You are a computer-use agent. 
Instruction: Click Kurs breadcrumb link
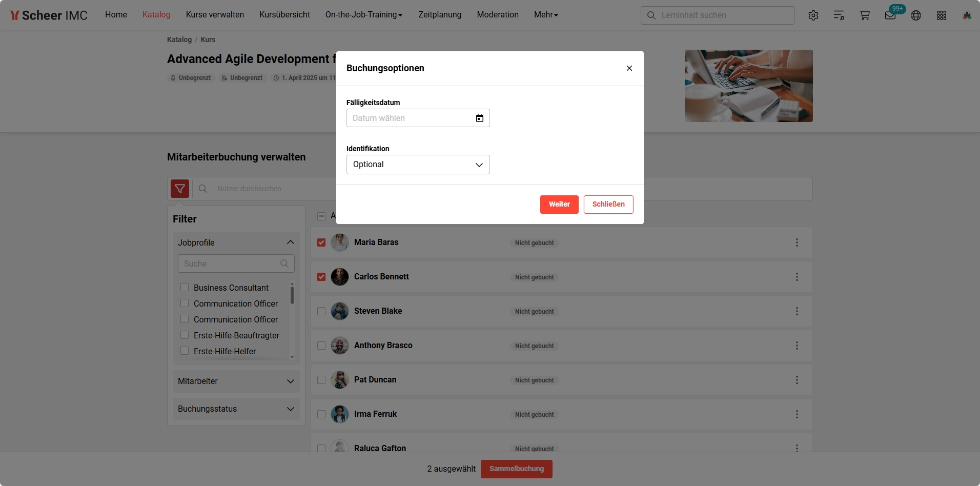click(208, 39)
